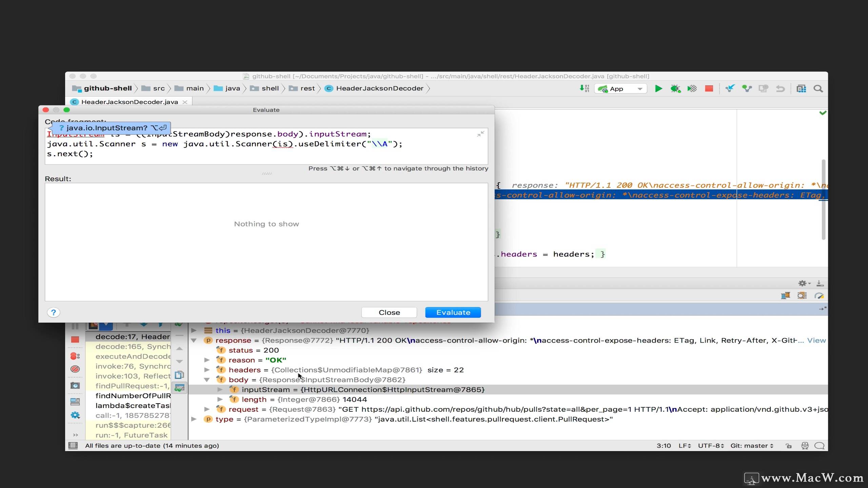Screen dimensions: 868x488
Task: Close the HeaderJacksonDecoder.java tab
Action: pos(185,102)
